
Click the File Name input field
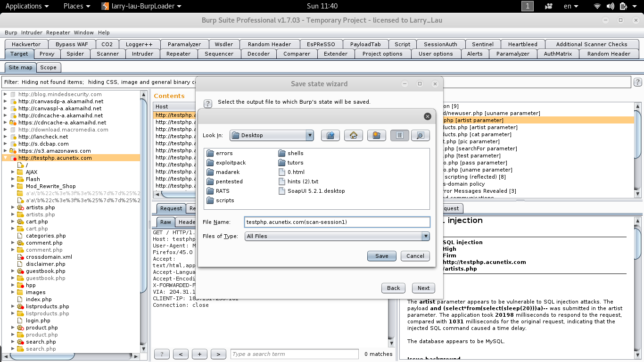click(x=337, y=222)
